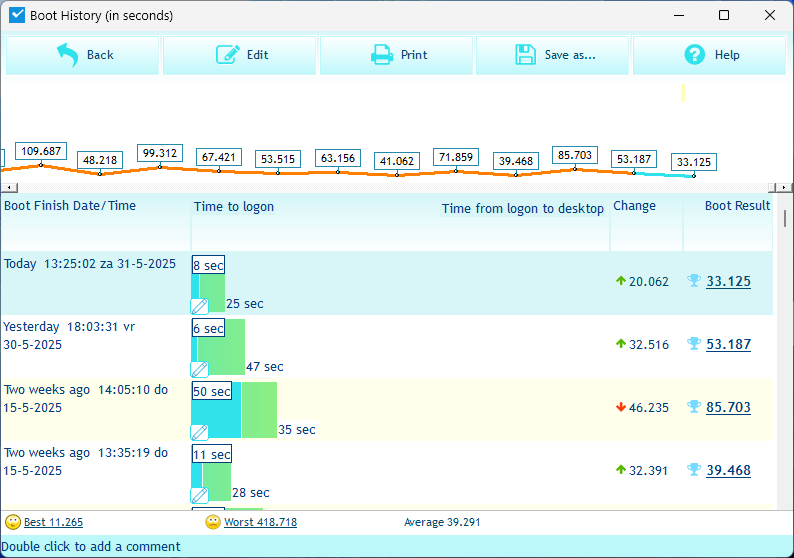This screenshot has height=558, width=794.
Task: Click the Boot Finish Date/Time column header
Action: pos(70,206)
